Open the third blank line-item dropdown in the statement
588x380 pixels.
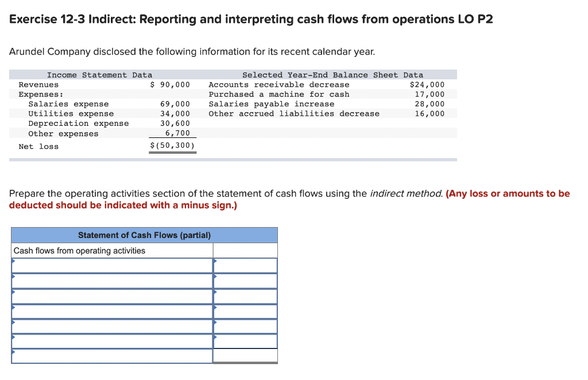[112, 296]
